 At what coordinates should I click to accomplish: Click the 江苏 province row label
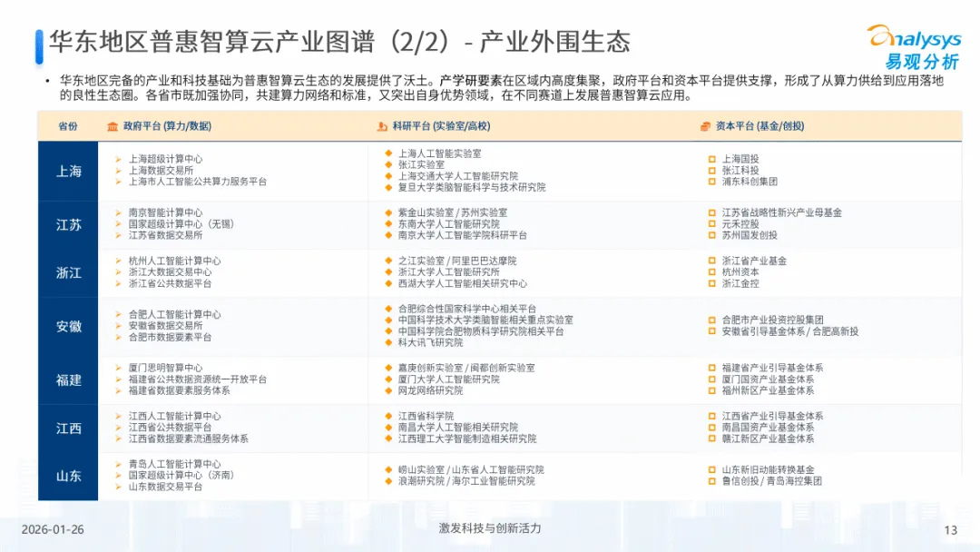tap(68, 224)
